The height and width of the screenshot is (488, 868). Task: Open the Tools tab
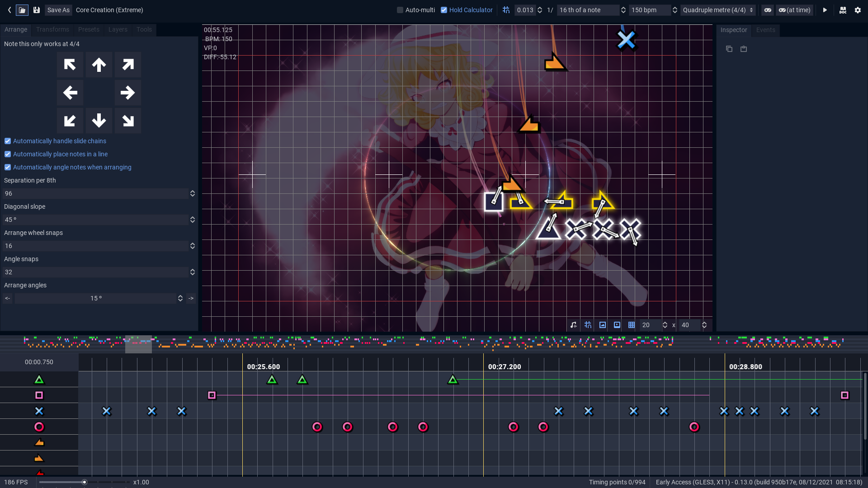144,29
